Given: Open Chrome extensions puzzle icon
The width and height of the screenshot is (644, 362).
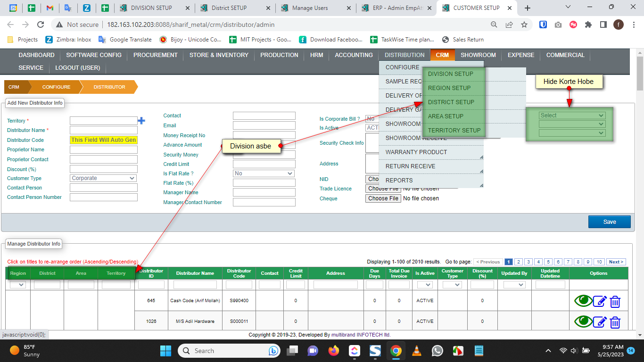Looking at the screenshot, I should click(588, 25).
